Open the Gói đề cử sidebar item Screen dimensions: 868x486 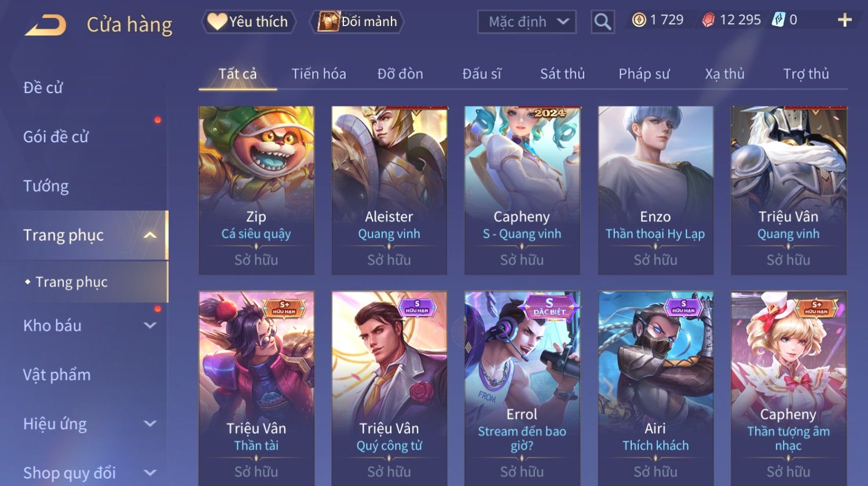point(56,137)
